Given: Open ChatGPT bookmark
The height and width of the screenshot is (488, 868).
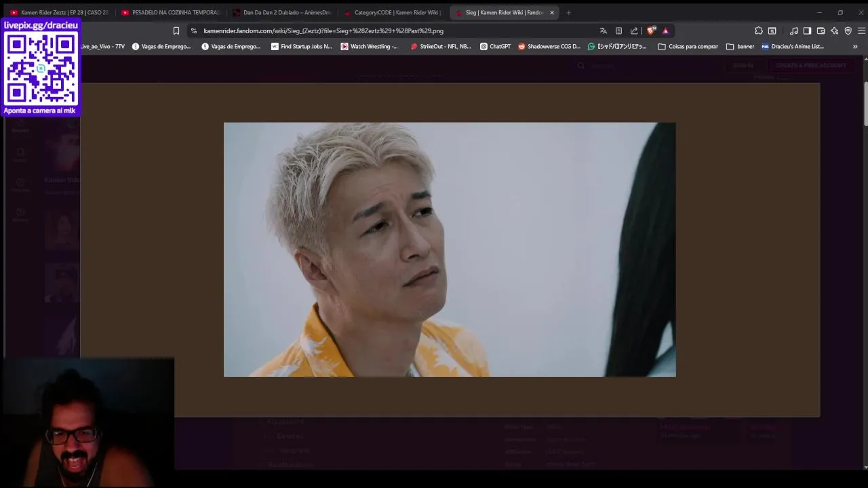Looking at the screenshot, I should point(495,47).
